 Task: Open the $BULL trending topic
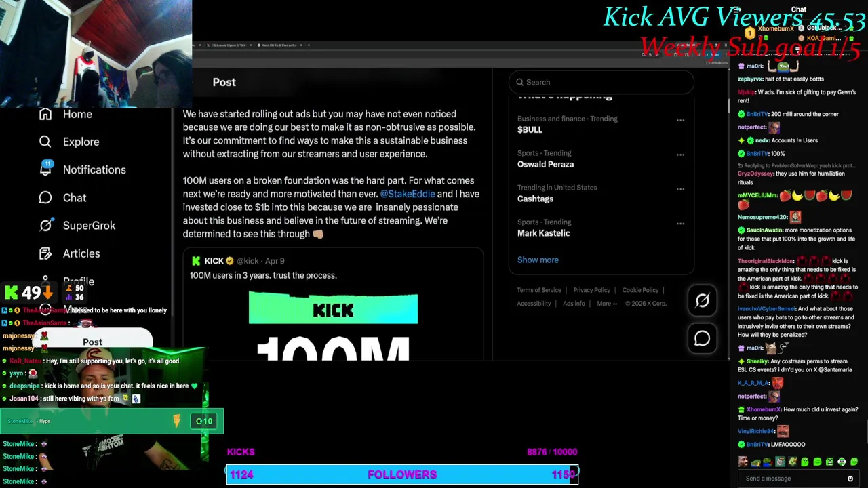pos(530,129)
